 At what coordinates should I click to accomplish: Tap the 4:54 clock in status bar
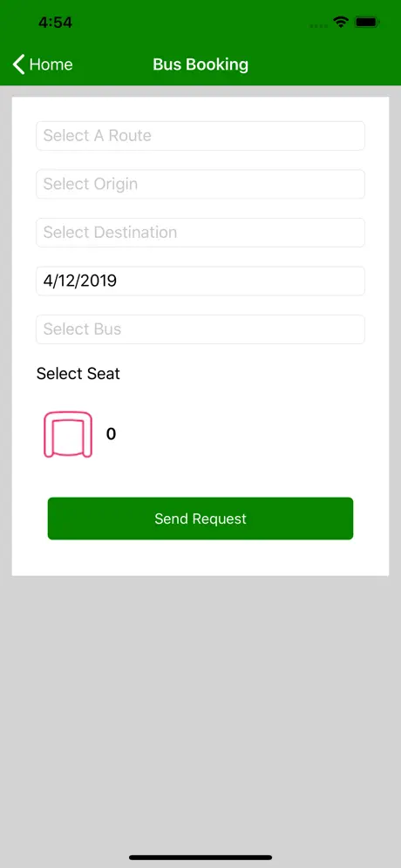coord(56,22)
